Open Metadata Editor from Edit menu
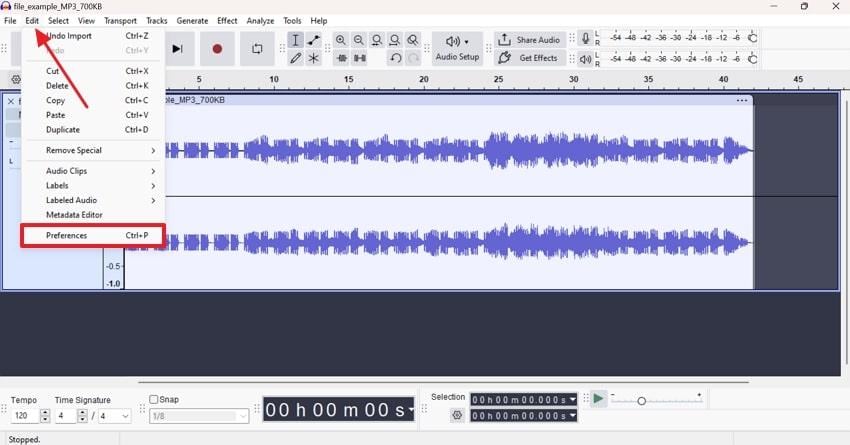The height and width of the screenshot is (445, 850). 93,215
